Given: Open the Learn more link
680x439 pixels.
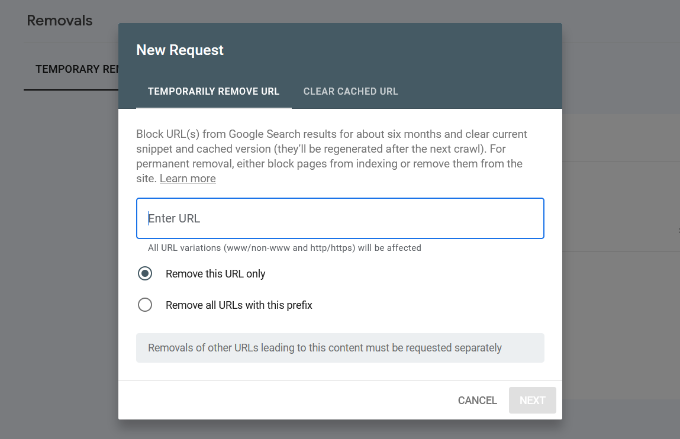Looking at the screenshot, I should (x=187, y=178).
